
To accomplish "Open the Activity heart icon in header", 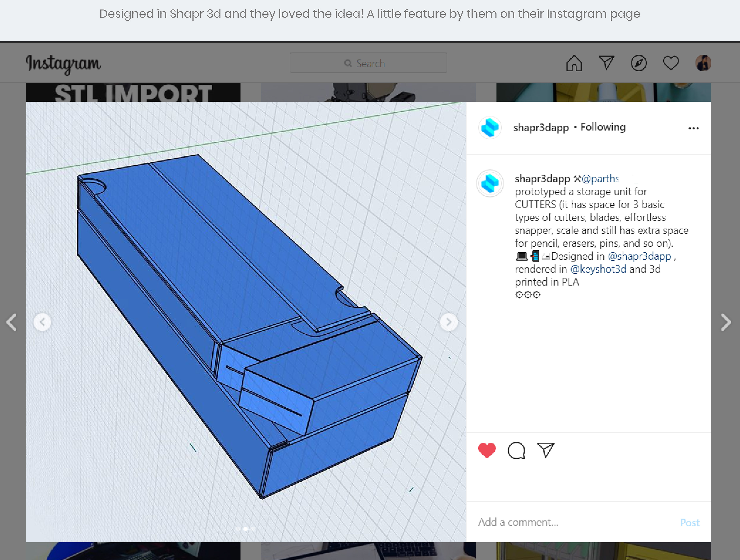I will tap(671, 63).
